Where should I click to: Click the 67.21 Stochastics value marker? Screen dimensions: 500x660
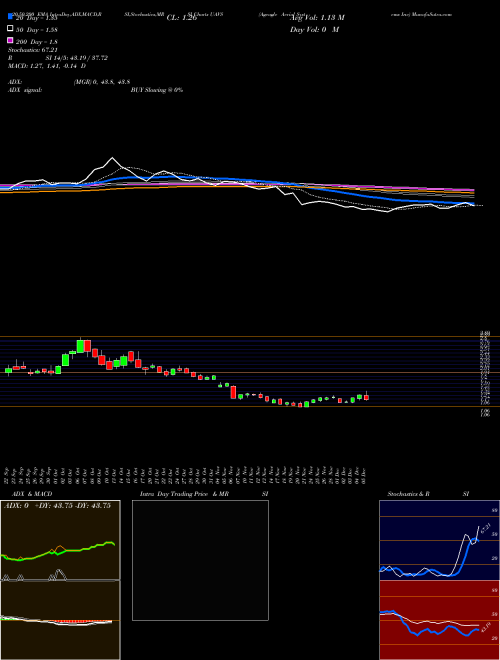tap(486, 528)
